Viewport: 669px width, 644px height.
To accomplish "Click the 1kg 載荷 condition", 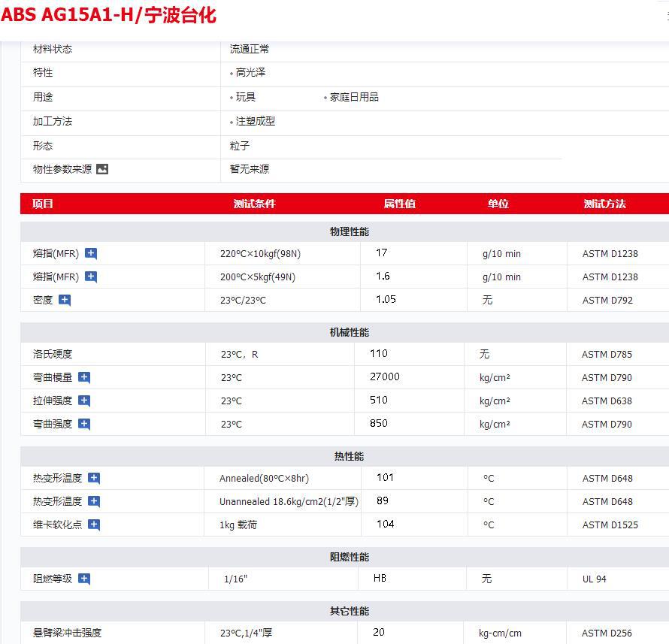I will coord(238,525).
